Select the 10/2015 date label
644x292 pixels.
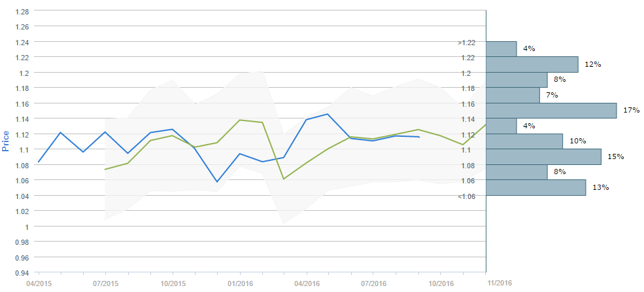pos(173,283)
